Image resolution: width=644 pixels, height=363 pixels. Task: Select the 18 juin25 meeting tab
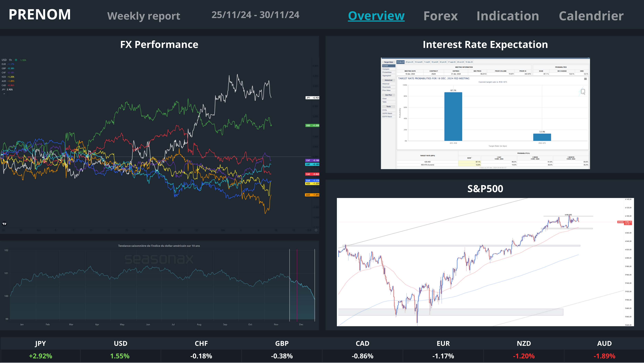click(x=435, y=62)
